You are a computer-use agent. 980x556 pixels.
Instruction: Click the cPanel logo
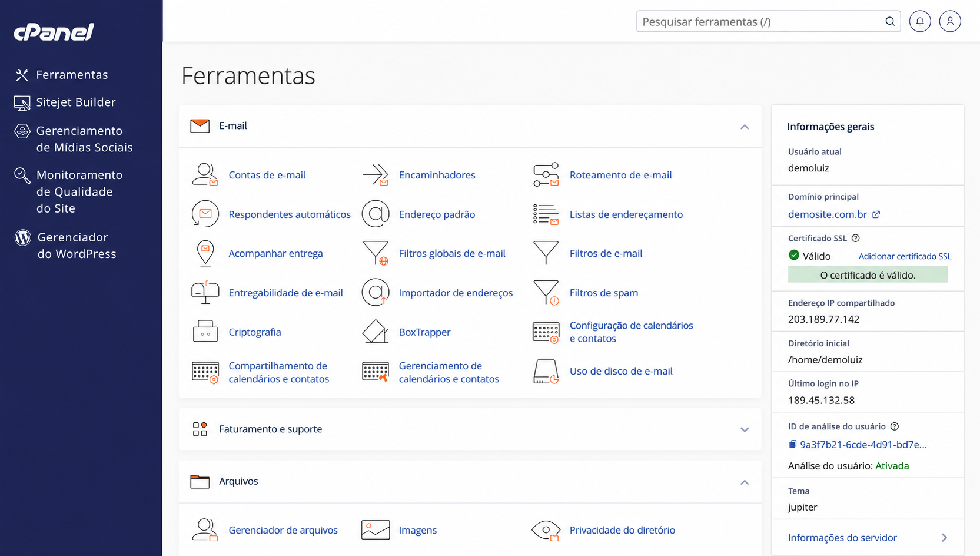54,32
